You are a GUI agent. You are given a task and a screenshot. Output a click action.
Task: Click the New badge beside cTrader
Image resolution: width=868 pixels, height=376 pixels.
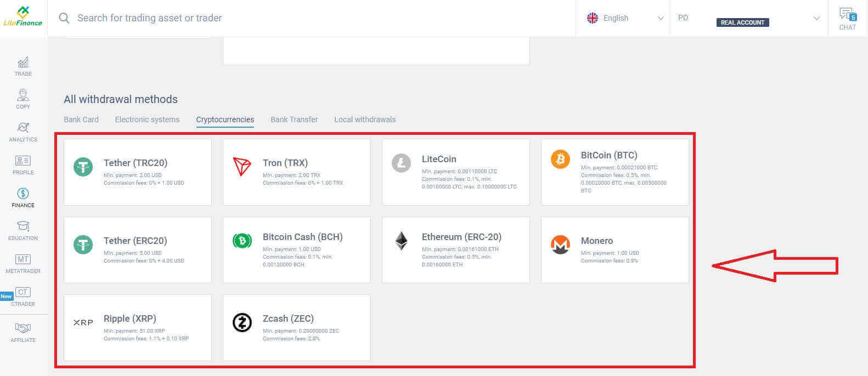click(x=6, y=296)
